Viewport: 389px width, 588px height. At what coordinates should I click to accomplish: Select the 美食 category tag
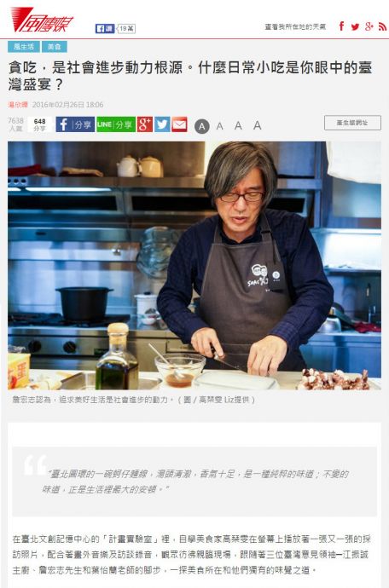point(55,47)
